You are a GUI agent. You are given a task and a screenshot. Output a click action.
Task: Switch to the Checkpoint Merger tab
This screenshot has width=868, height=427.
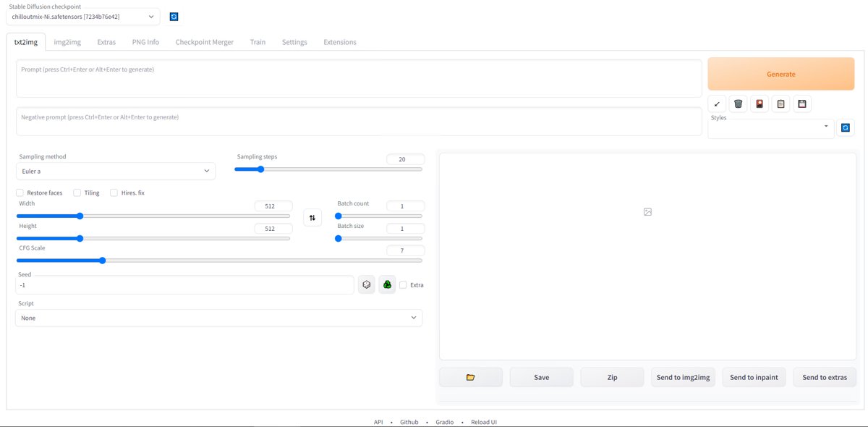(205, 42)
